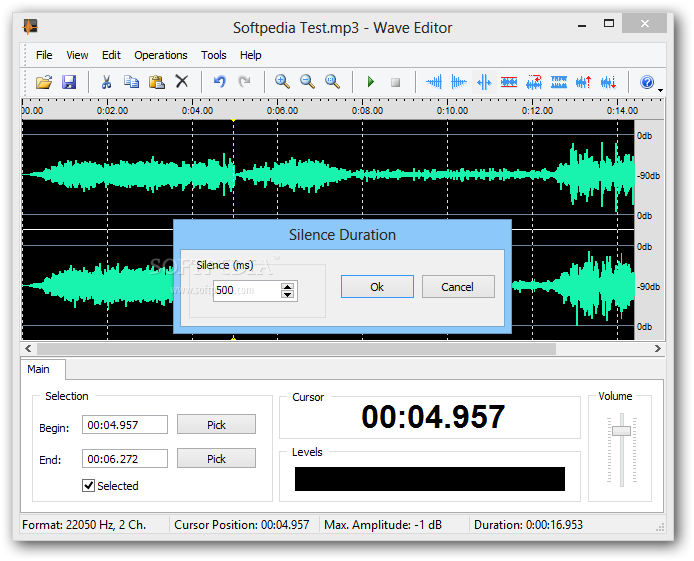Screen dimensions: 694x561
Task: Click the blue block waveform icon
Action: point(559,82)
